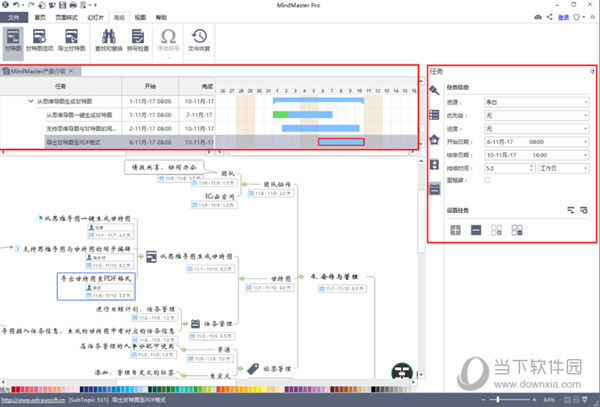Toggle the milestone (里程碑) checkbox
Screen dimensions: 600x407
(488, 180)
